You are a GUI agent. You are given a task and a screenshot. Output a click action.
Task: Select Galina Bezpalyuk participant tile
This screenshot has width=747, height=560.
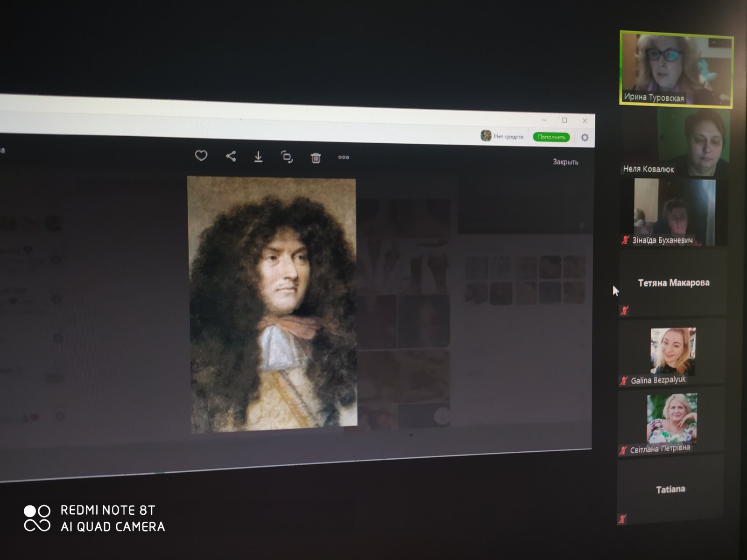pos(672,352)
